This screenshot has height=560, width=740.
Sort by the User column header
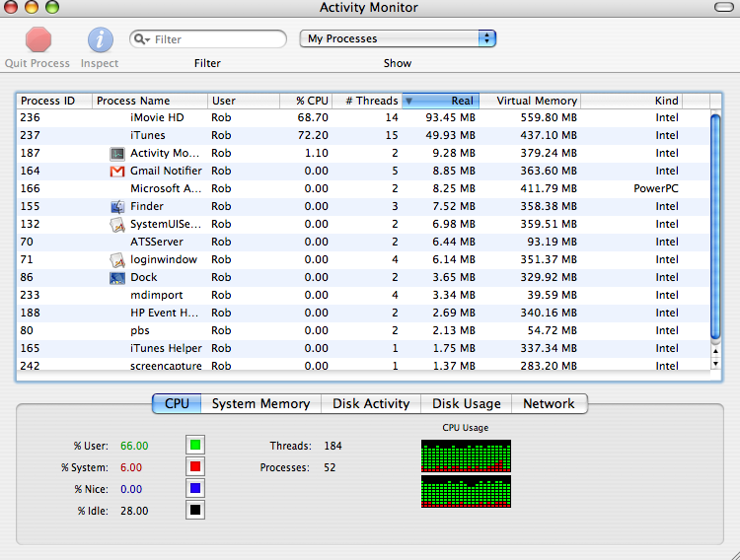click(244, 101)
